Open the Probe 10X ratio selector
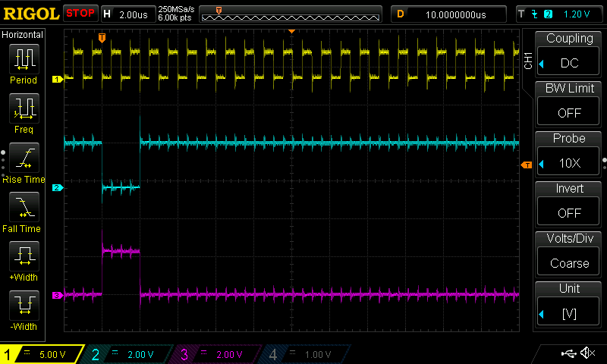607x364 pixels. point(568,162)
